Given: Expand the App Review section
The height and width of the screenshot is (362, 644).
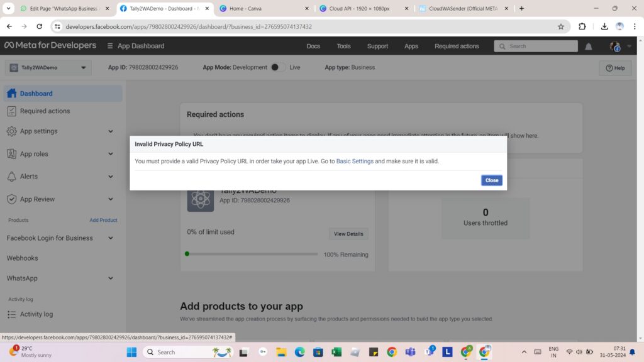Looking at the screenshot, I should 111,199.
